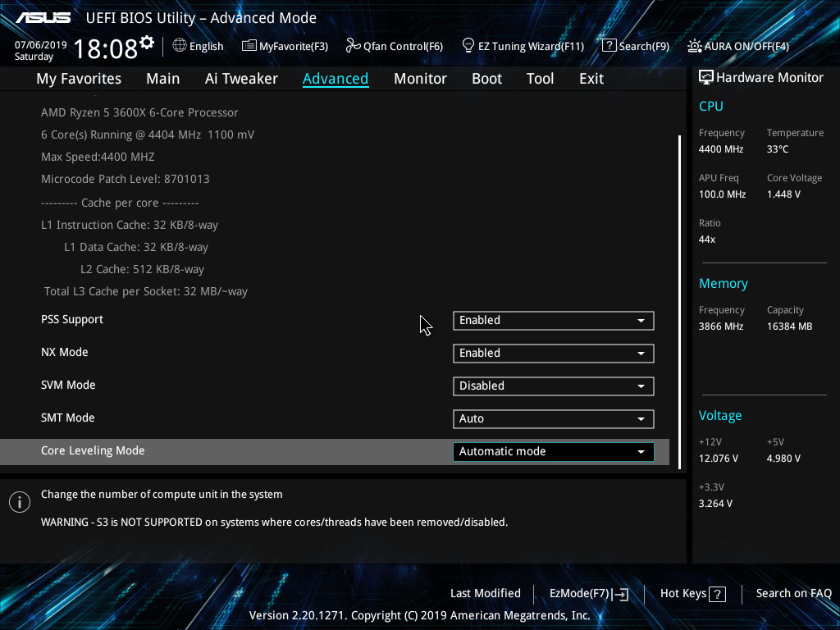This screenshot has width=840, height=630.
Task: Open the SVM Mode dropdown
Action: tap(554, 386)
